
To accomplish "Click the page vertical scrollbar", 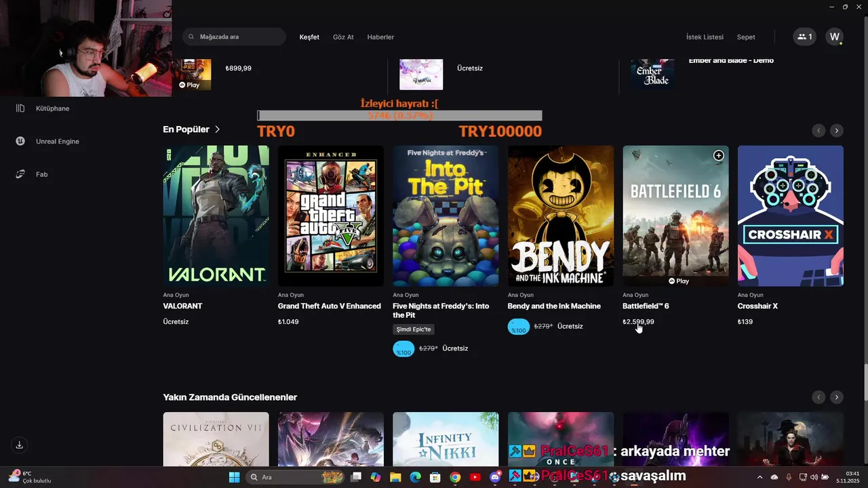I will [865, 383].
